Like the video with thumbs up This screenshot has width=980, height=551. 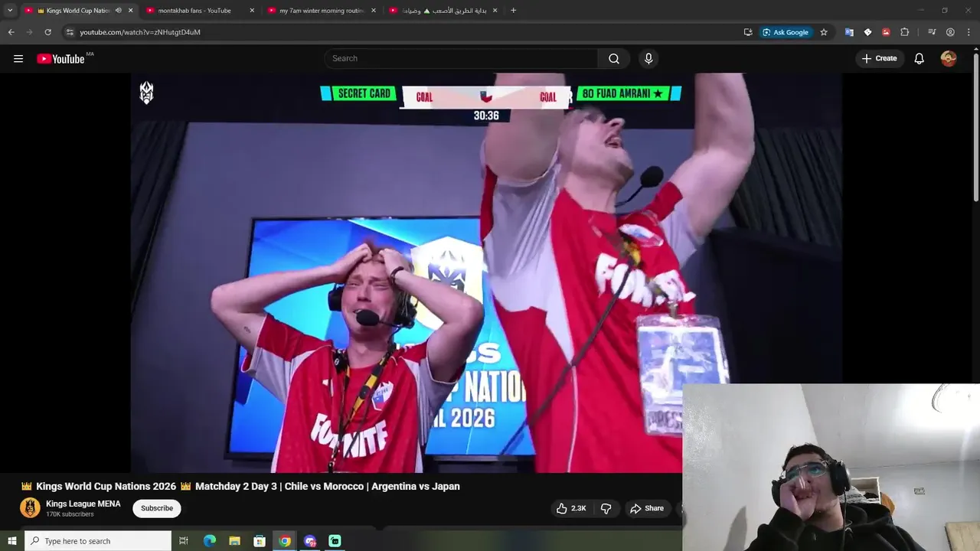571,508
